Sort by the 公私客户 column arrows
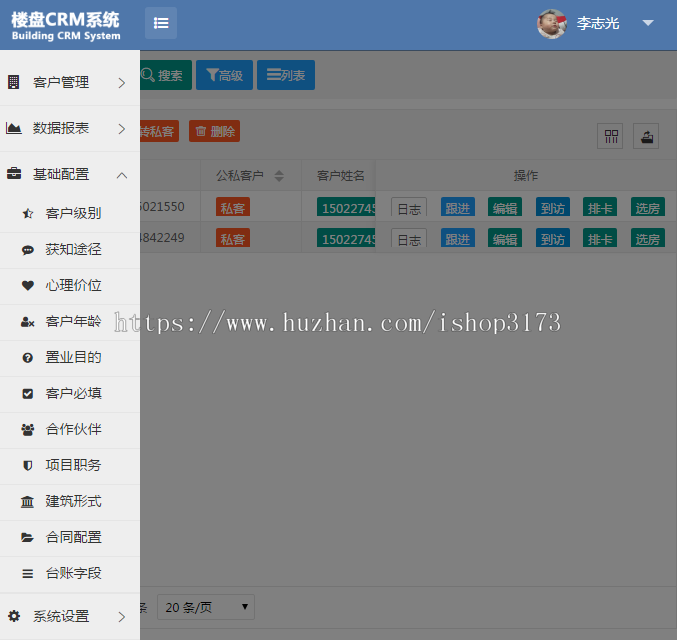 [279, 176]
